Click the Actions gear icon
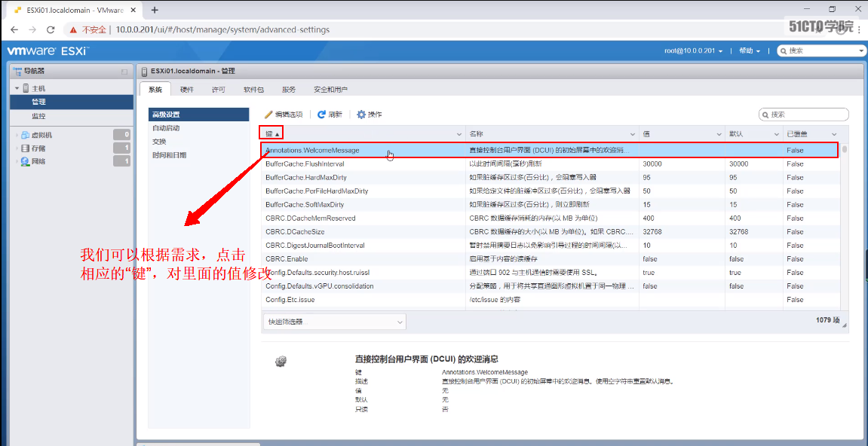Screen dimensions: 868x446 361,115
